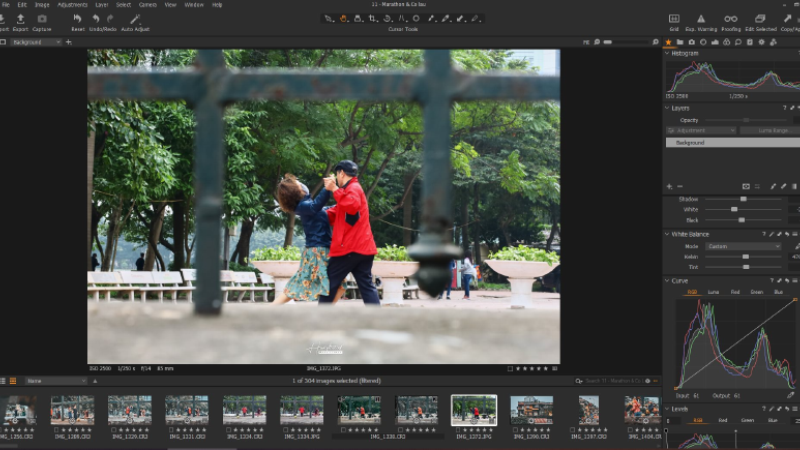The height and width of the screenshot is (450, 800).
Task: Open the Details magnifier tool tab
Action: coord(738,42)
